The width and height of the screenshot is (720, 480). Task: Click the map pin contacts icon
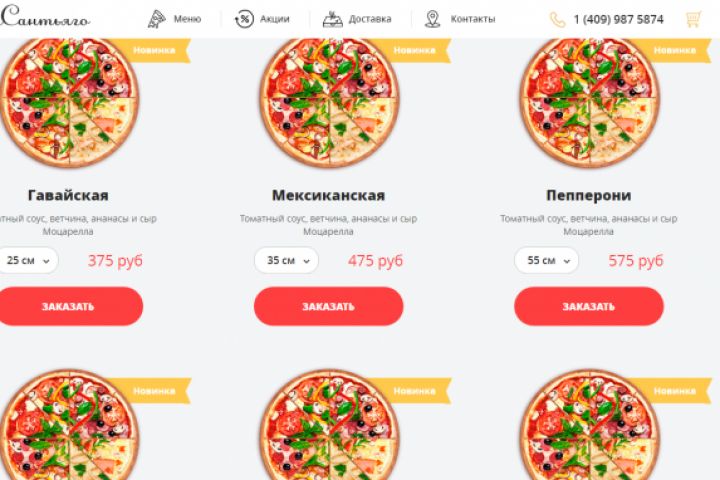(432, 19)
